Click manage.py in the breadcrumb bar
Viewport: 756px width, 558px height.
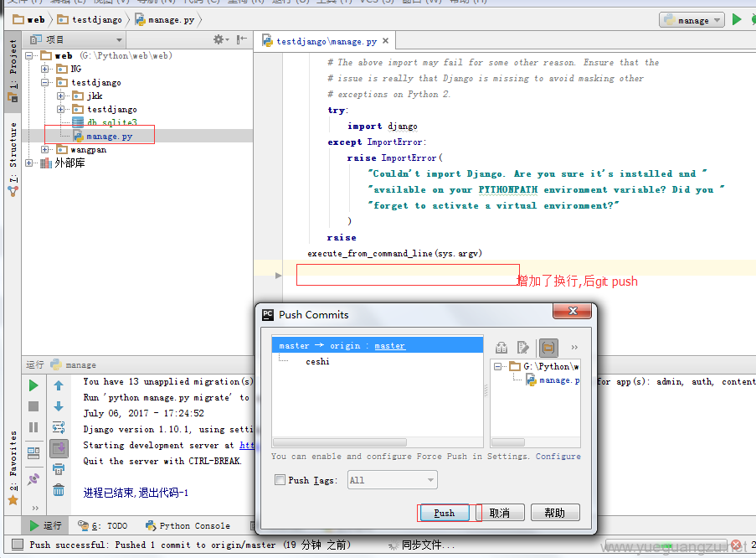[x=165, y=20]
